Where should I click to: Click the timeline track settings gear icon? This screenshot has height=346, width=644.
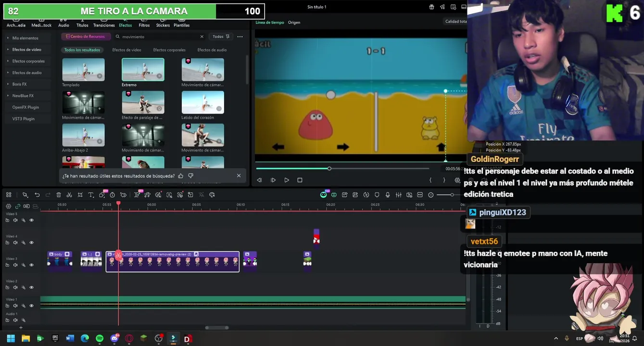(8, 206)
